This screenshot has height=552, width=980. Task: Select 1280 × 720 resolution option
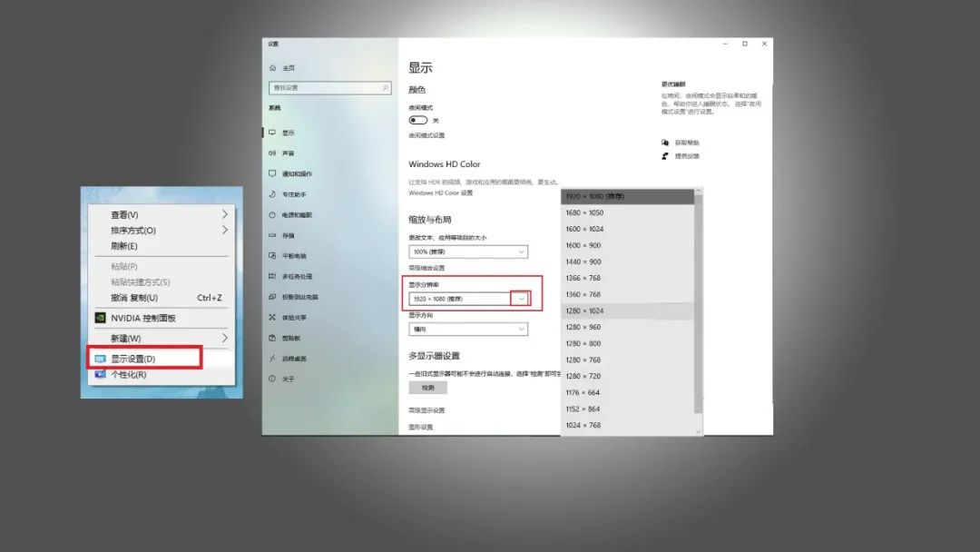coord(628,376)
